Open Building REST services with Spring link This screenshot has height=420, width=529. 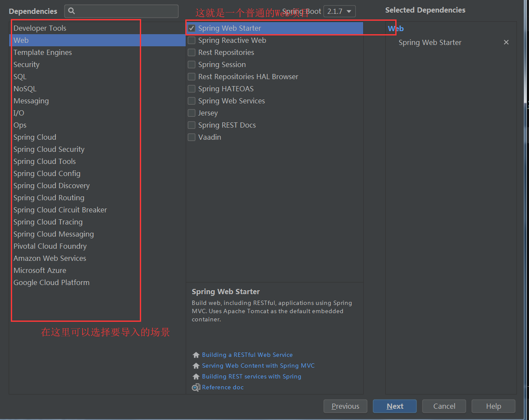click(x=252, y=376)
